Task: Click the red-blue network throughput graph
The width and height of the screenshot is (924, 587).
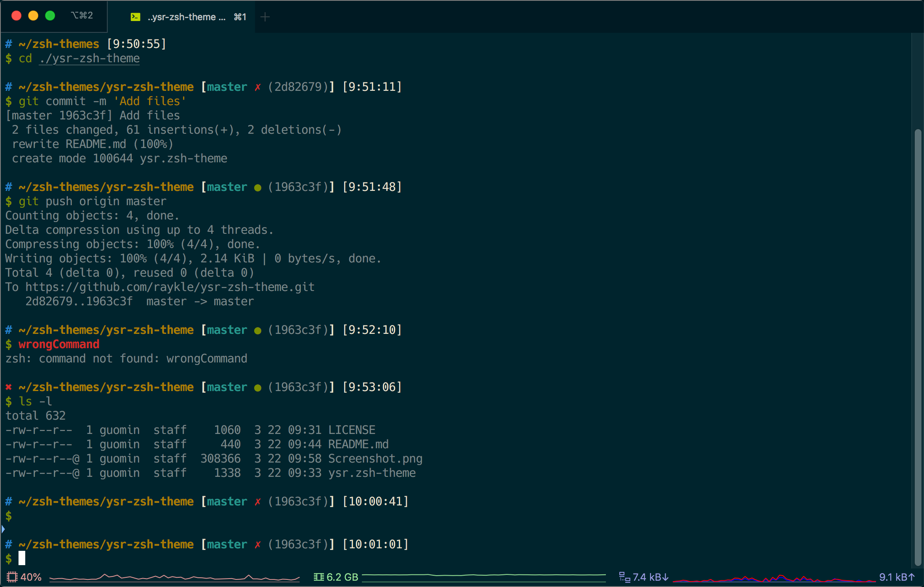Action: click(773, 579)
